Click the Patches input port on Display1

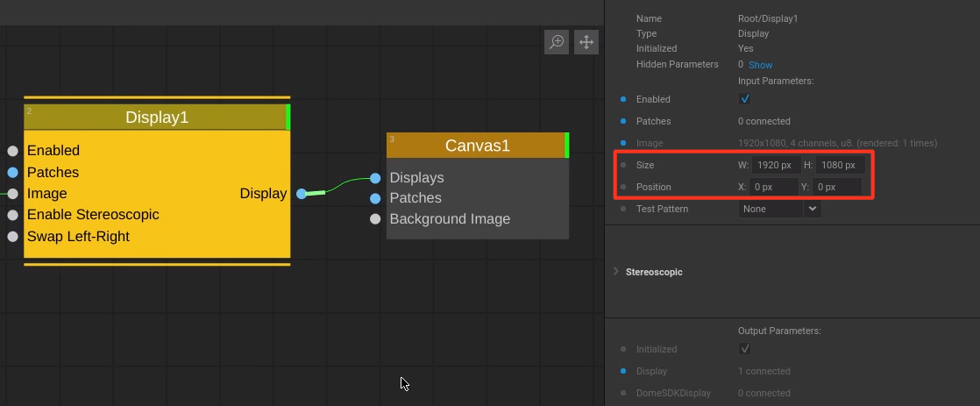pos(13,172)
